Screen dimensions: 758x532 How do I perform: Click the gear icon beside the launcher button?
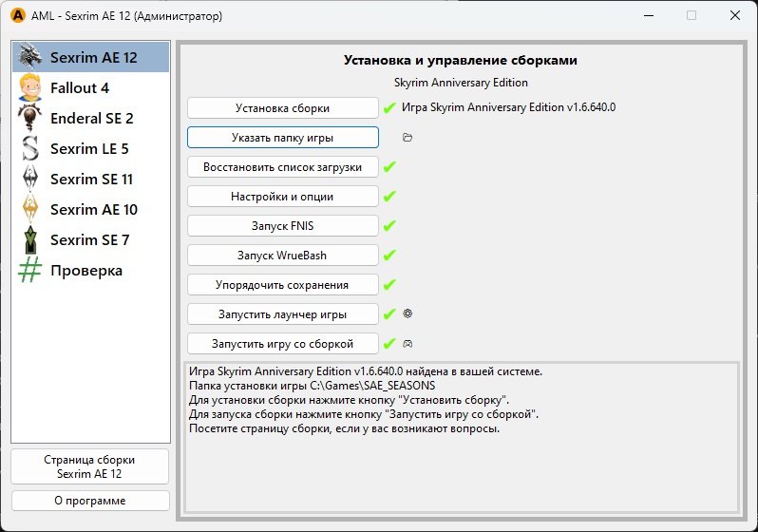pyautogui.click(x=407, y=313)
